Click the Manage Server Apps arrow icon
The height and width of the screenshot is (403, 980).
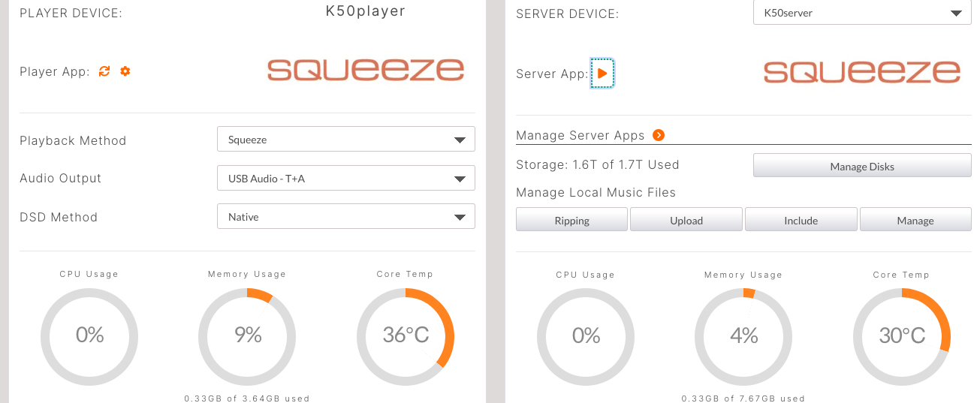[659, 135]
